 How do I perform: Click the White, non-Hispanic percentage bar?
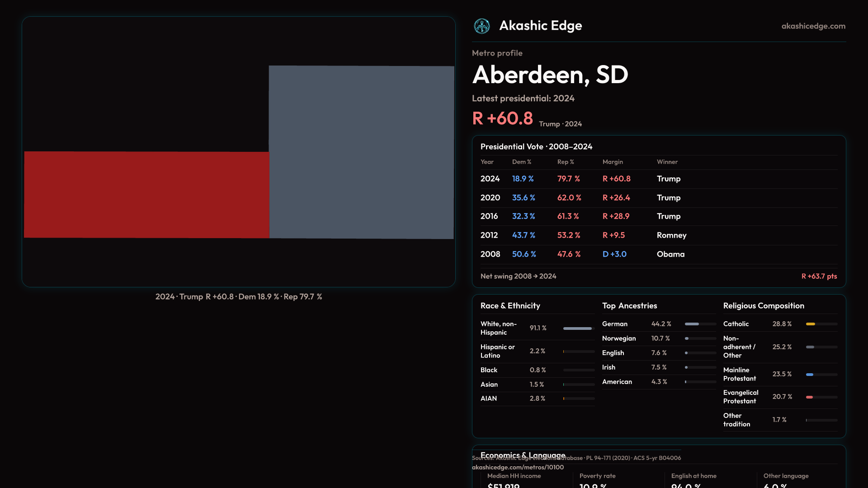pyautogui.click(x=577, y=328)
